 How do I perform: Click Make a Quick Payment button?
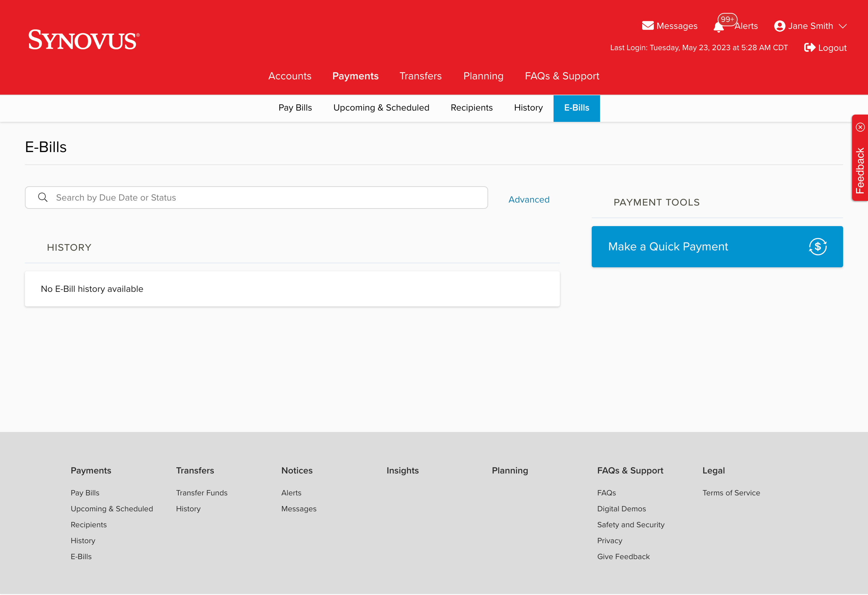[717, 246]
